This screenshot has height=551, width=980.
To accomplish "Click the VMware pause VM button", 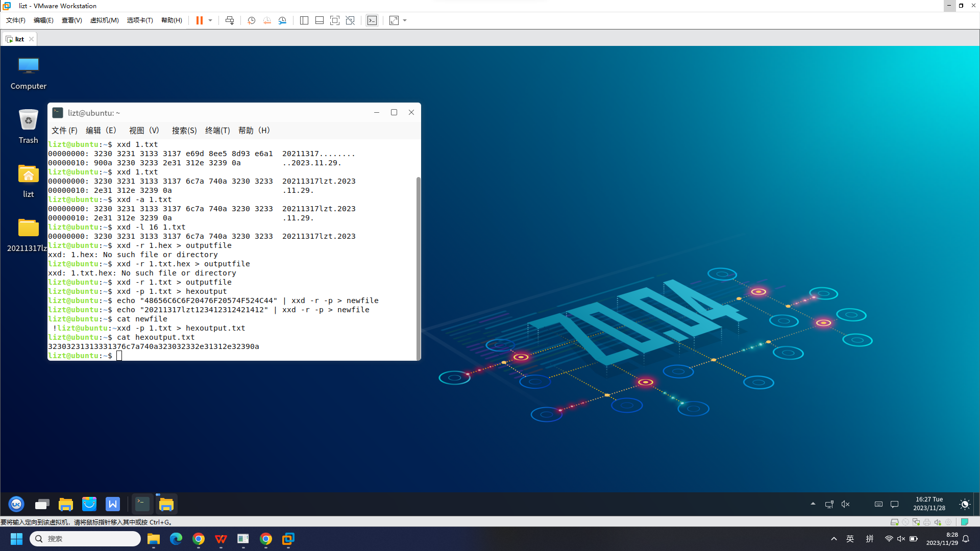I will pos(199,20).
